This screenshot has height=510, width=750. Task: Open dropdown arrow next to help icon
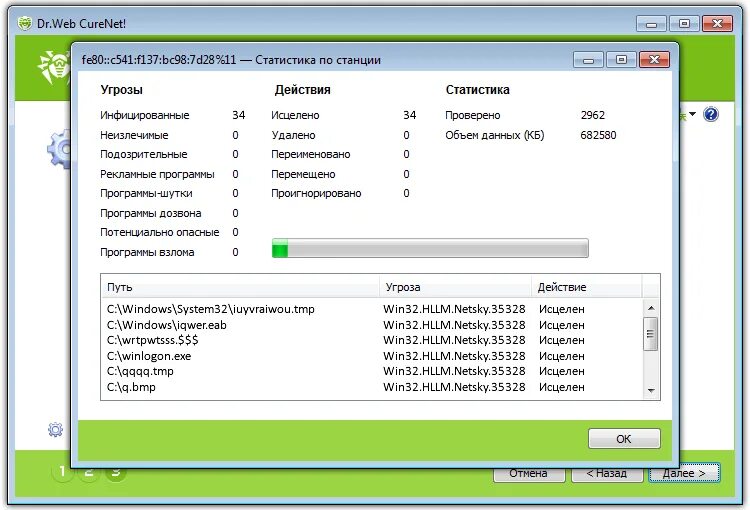coord(693,114)
